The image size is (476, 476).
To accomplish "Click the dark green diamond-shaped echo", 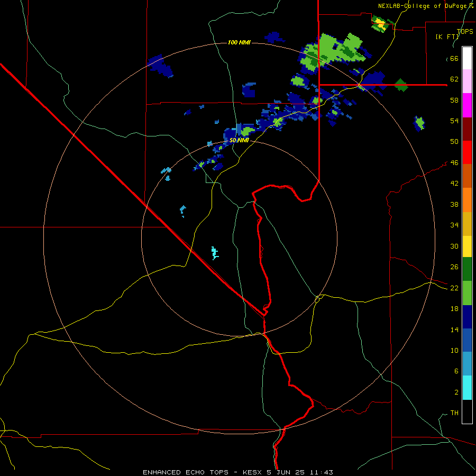I will click(x=401, y=85).
